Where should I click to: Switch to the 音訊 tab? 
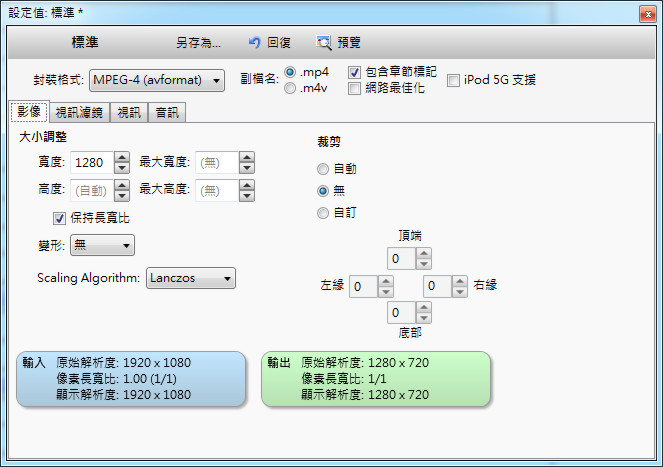(x=167, y=113)
